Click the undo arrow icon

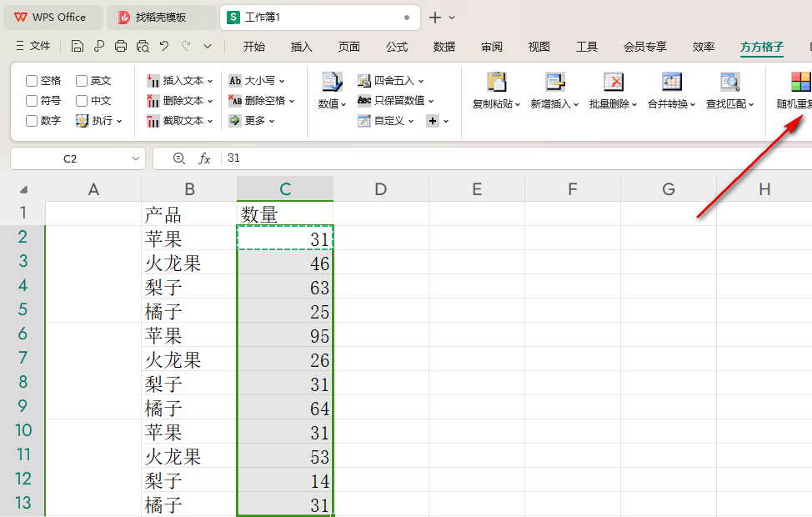[x=164, y=47]
